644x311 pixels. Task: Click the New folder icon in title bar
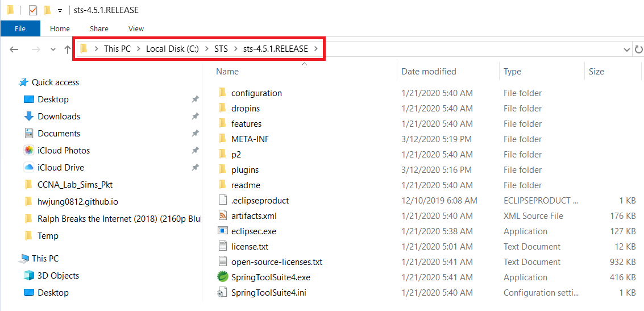click(x=47, y=10)
